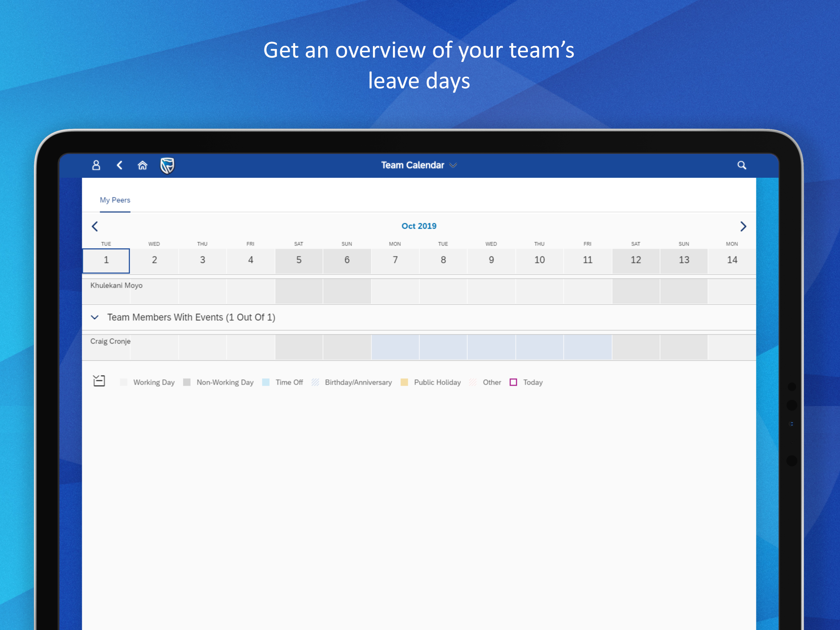Select Thursday 3 in calendar

(202, 261)
